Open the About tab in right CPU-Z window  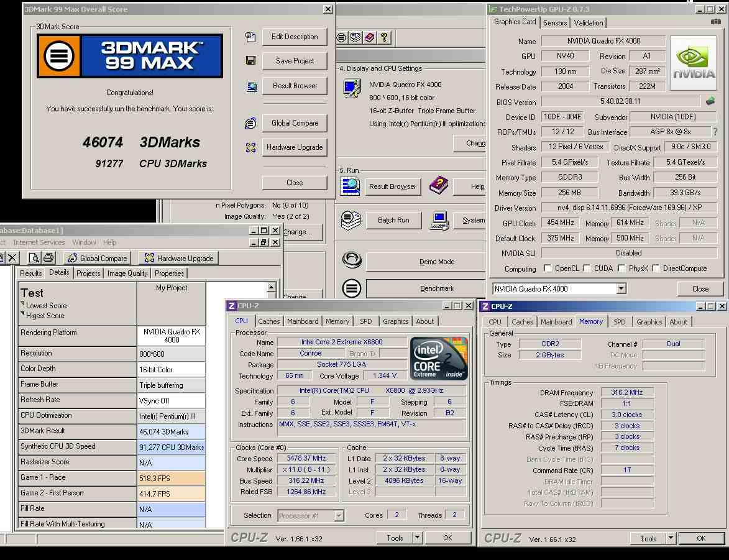click(678, 322)
